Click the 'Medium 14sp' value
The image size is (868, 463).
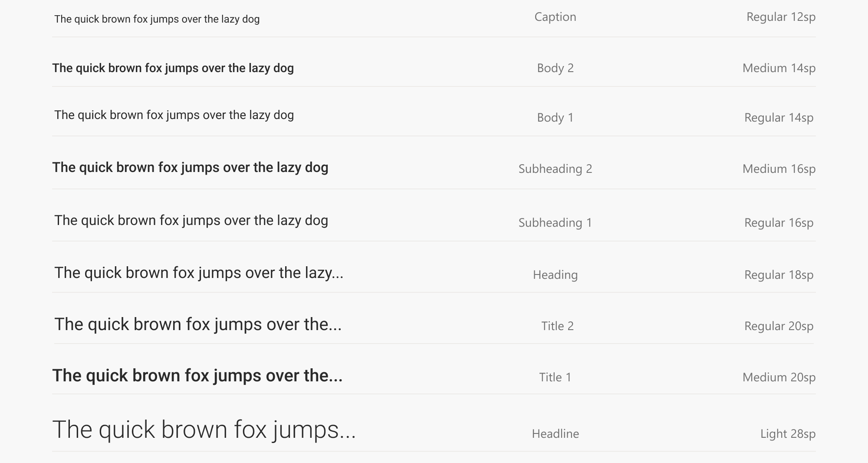[x=779, y=68]
